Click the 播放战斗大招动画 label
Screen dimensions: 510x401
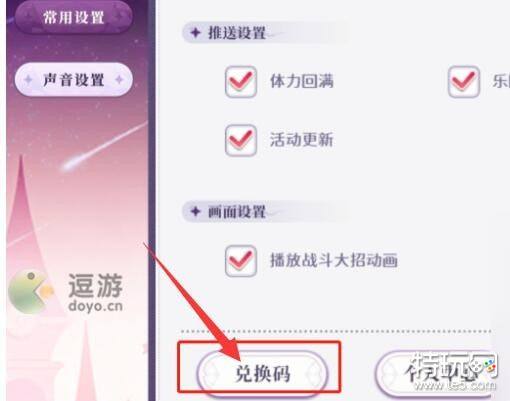pyautogui.click(x=334, y=260)
